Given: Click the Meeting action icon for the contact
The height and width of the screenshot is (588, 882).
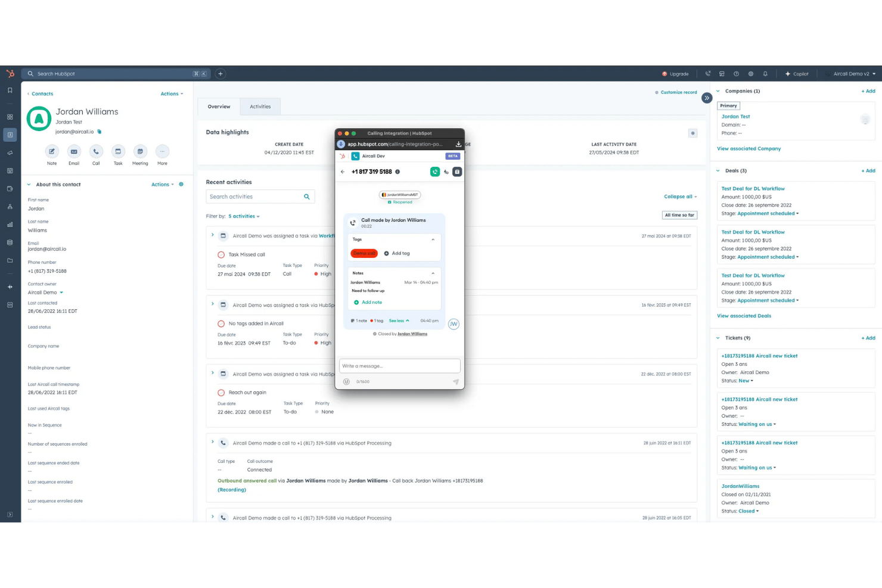Looking at the screenshot, I should 140,151.
